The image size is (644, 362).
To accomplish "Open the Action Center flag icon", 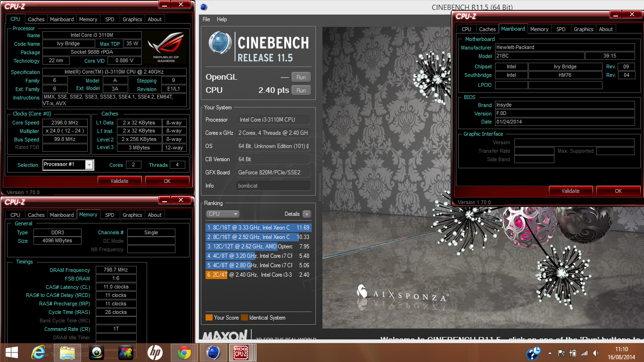I will [x=561, y=353].
